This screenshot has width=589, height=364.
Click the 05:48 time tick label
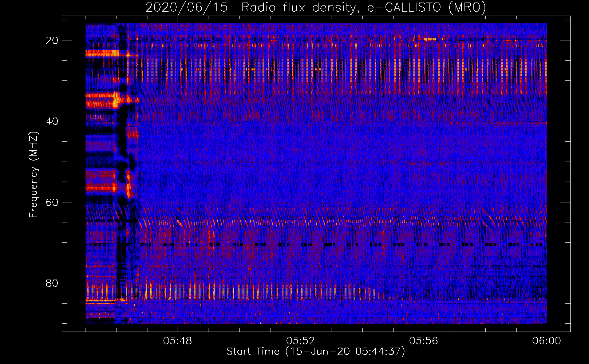tap(178, 341)
